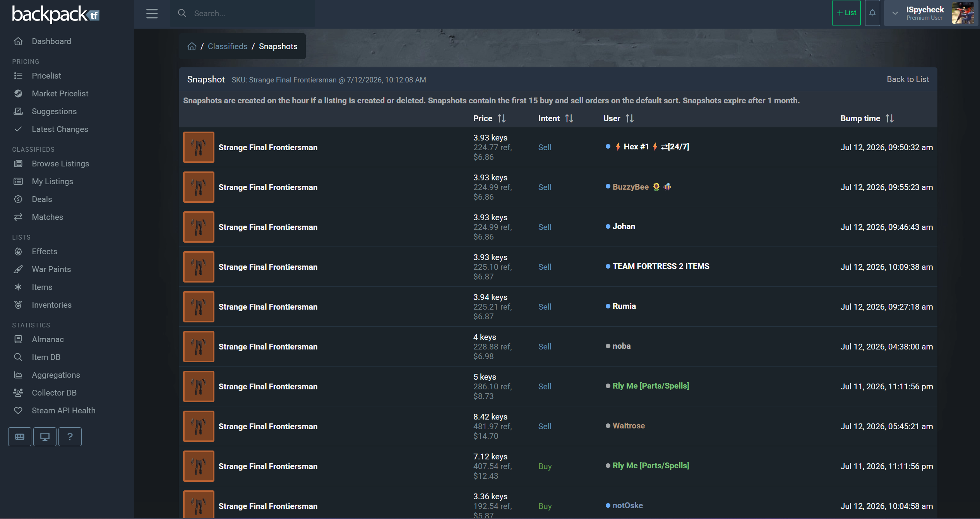
Task: Click the Collector DB people icon
Action: tap(18, 393)
